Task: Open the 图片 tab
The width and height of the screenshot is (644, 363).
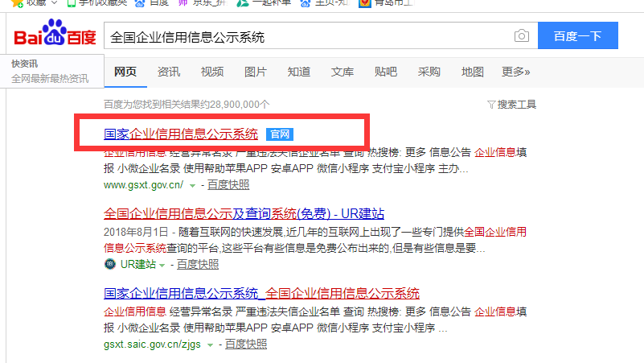Action: [256, 72]
